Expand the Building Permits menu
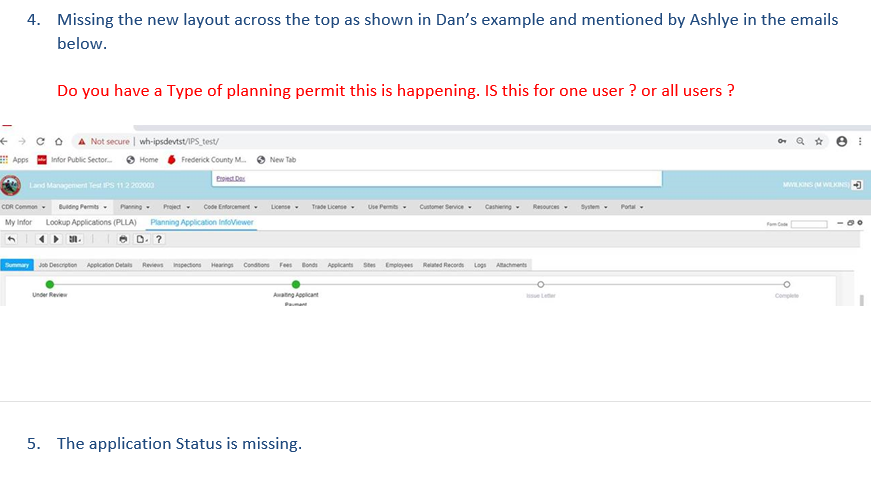The width and height of the screenshot is (879, 479). 83,207
